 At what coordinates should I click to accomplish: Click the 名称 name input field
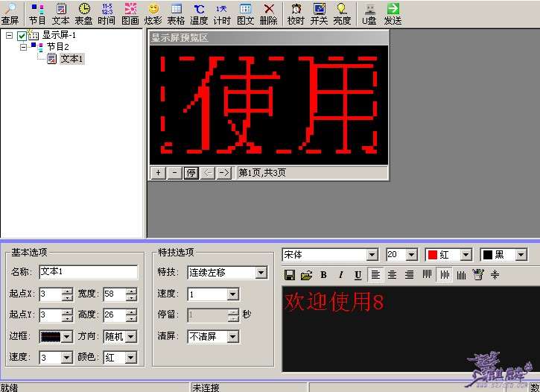[x=88, y=272]
